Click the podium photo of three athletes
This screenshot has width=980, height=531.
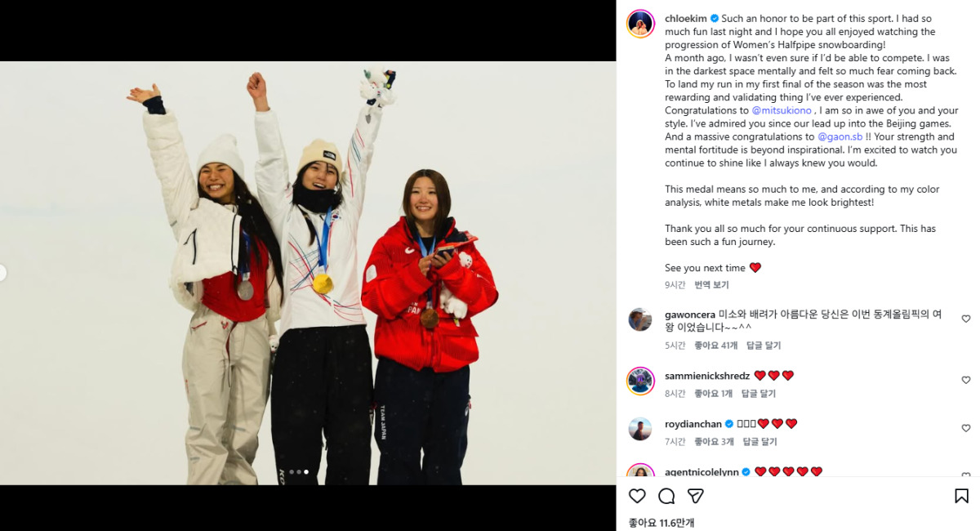[308, 273]
